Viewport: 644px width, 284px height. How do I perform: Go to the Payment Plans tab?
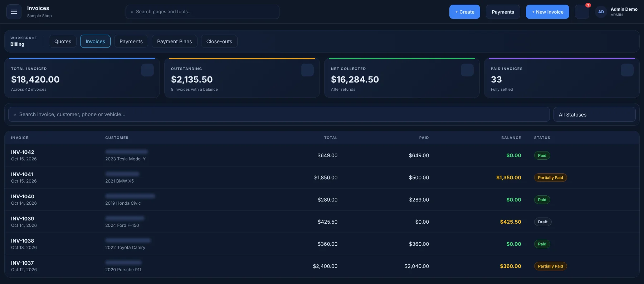(x=175, y=41)
